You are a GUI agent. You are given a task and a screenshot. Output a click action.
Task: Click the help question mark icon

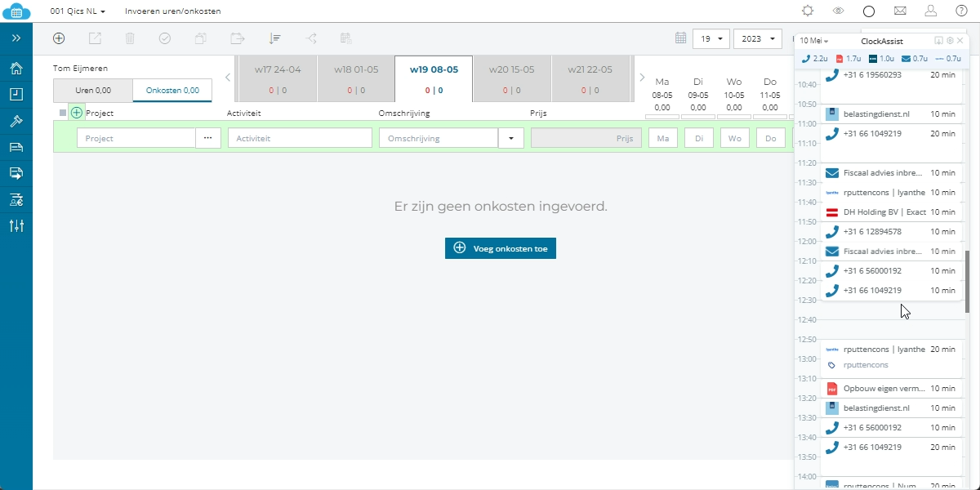(x=961, y=11)
